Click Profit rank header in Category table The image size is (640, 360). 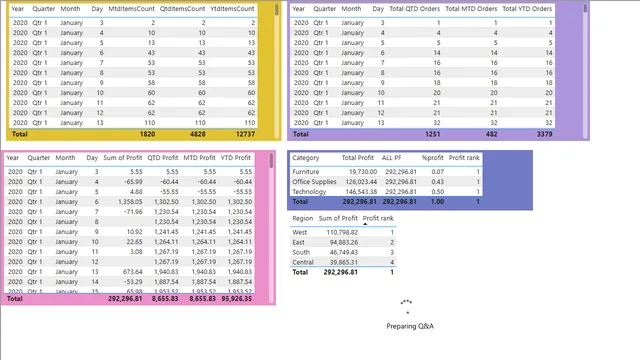point(464,158)
